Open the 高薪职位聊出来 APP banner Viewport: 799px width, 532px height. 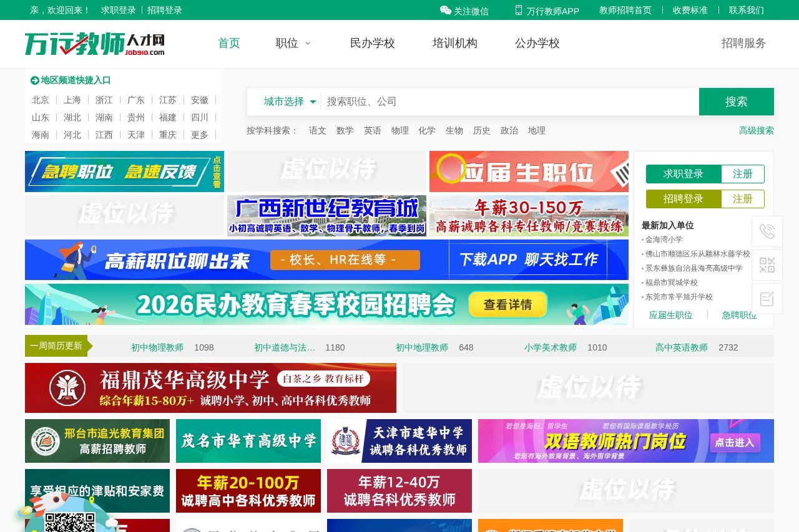click(x=326, y=260)
